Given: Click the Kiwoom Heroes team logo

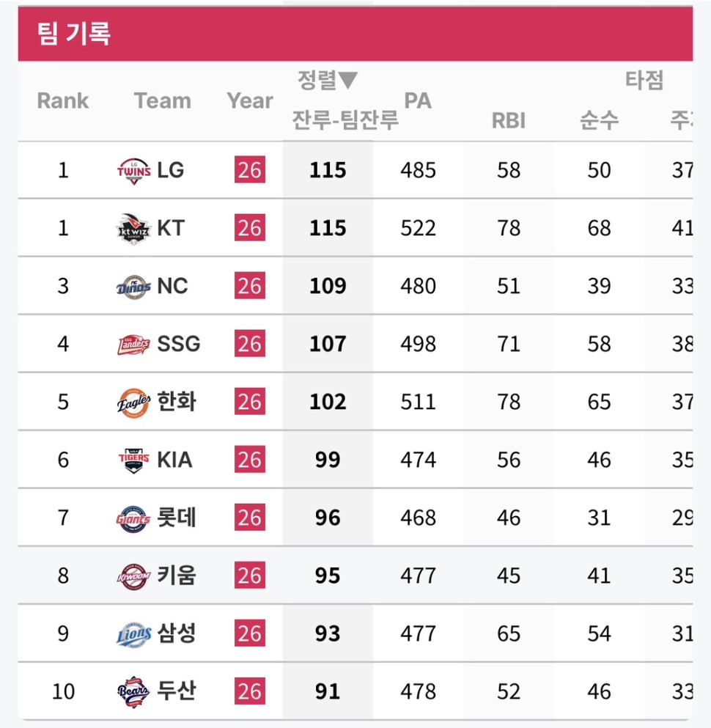Looking at the screenshot, I should tap(134, 576).
